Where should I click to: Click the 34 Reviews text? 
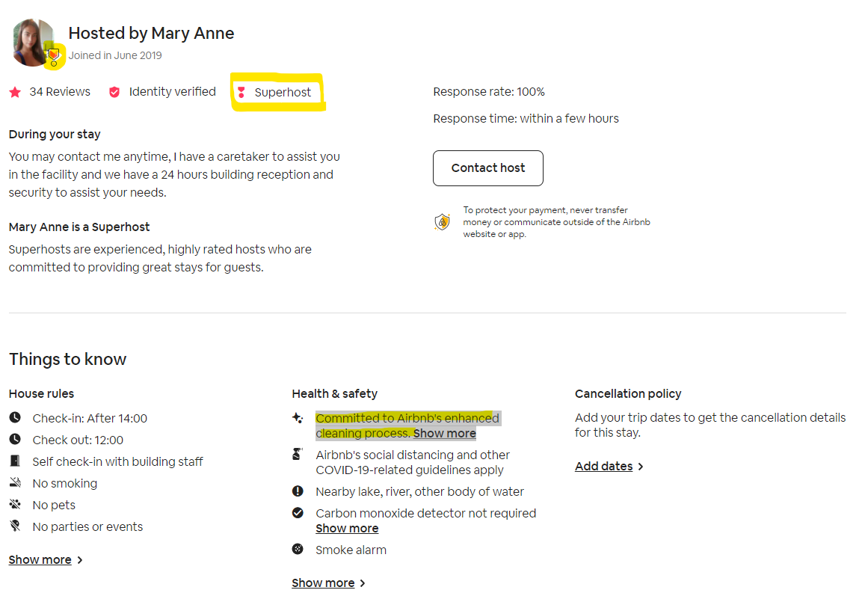60,92
